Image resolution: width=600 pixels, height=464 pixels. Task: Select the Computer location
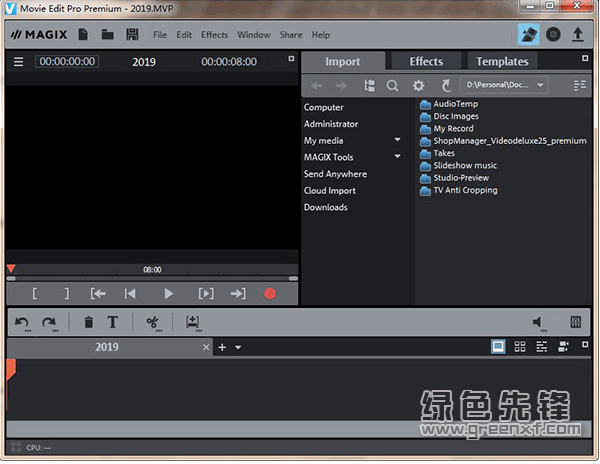(x=324, y=107)
